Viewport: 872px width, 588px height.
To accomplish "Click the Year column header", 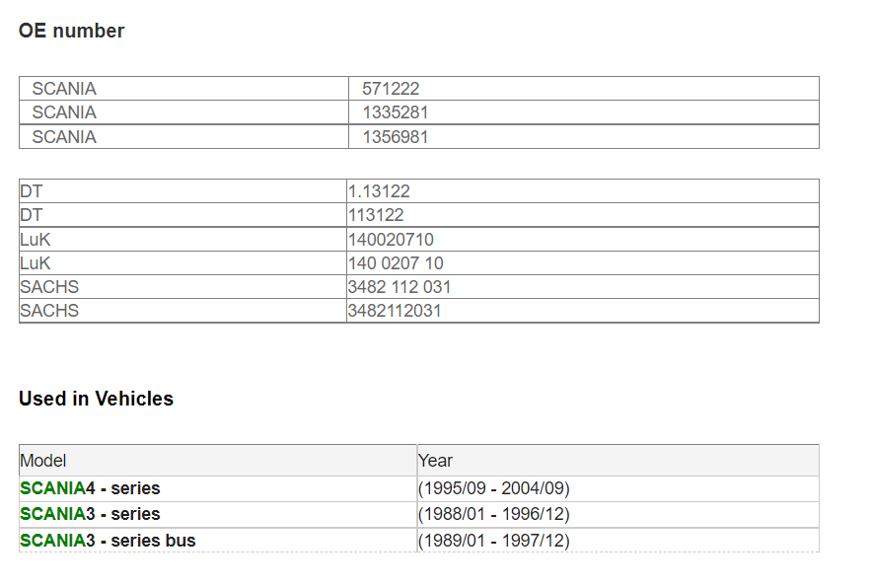I will 618,461.
